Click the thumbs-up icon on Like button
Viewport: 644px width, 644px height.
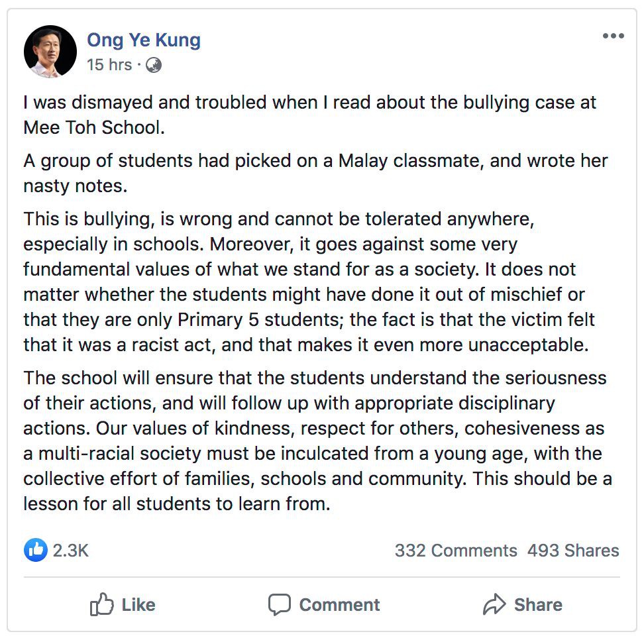[102, 604]
